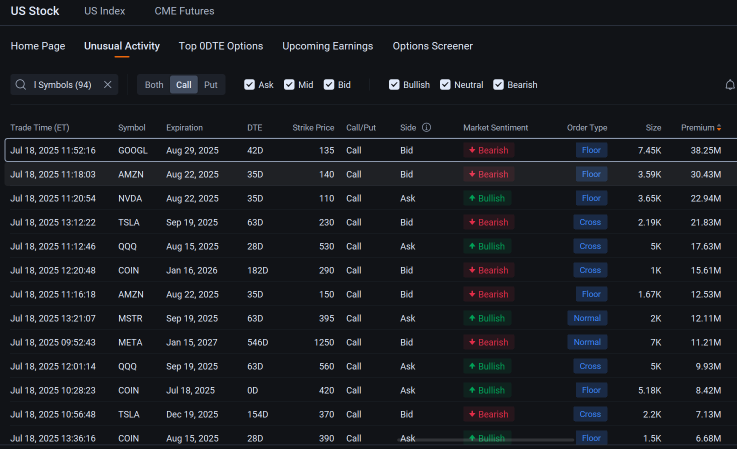Open the alert bell icon
The width and height of the screenshot is (737, 449).
(x=729, y=85)
